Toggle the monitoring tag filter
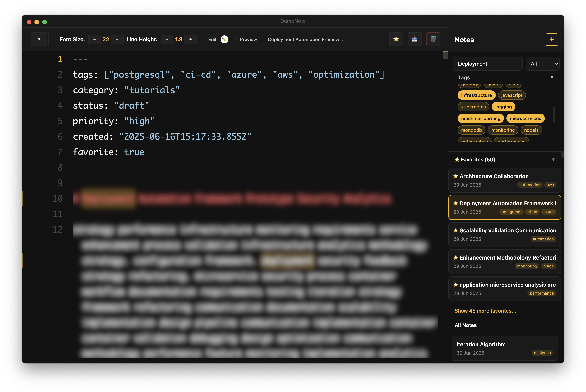586x392 pixels. pyautogui.click(x=503, y=130)
